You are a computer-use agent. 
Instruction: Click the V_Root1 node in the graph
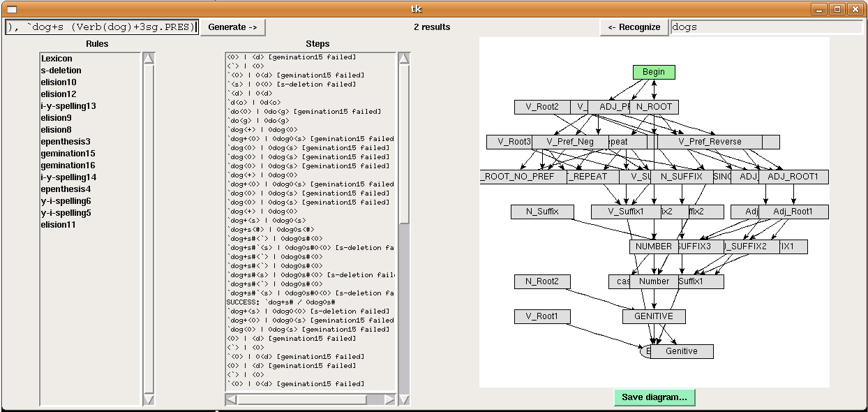(542, 316)
